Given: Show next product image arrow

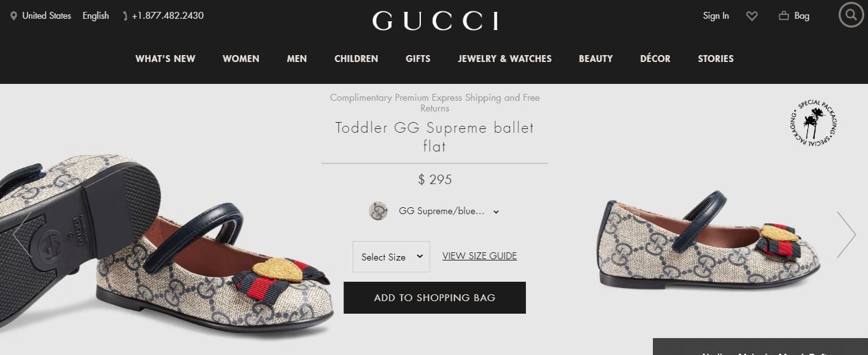Looking at the screenshot, I should [x=846, y=234].
